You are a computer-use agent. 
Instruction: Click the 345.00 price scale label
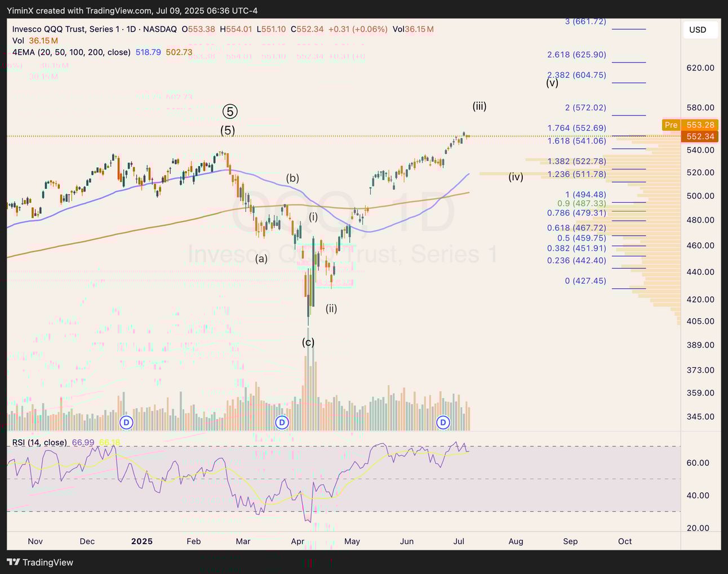tap(701, 417)
